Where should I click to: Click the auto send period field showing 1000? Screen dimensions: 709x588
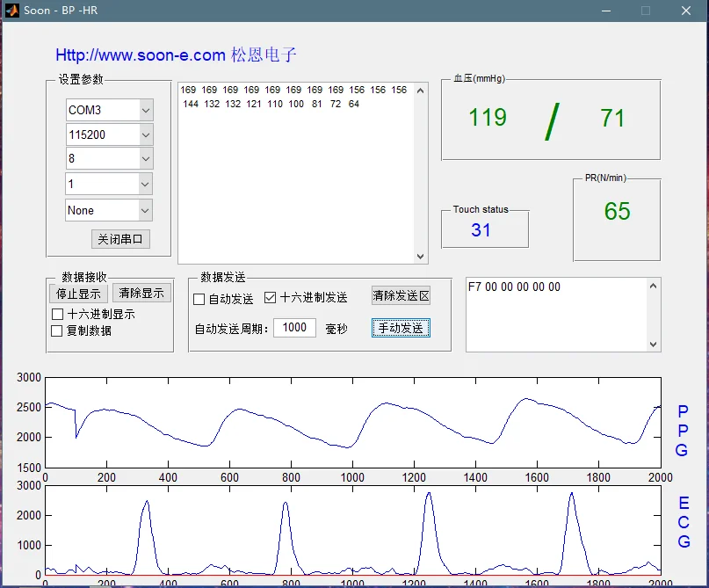coord(294,328)
